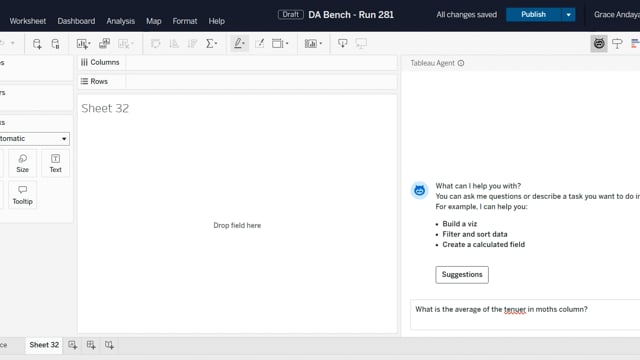
Task: Click the new dashboard icon in tab bar
Action: pos(91,345)
